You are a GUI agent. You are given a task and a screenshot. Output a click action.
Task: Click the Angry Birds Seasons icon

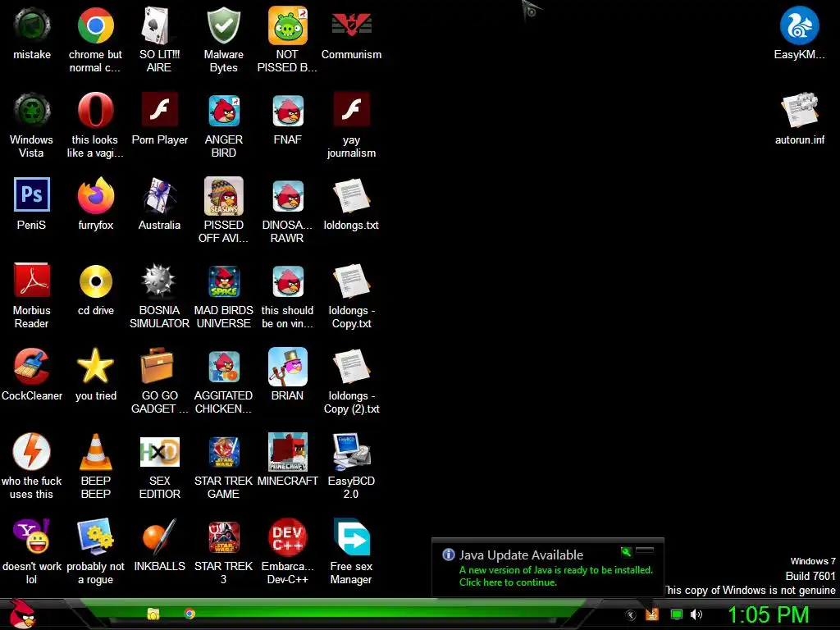tap(223, 195)
